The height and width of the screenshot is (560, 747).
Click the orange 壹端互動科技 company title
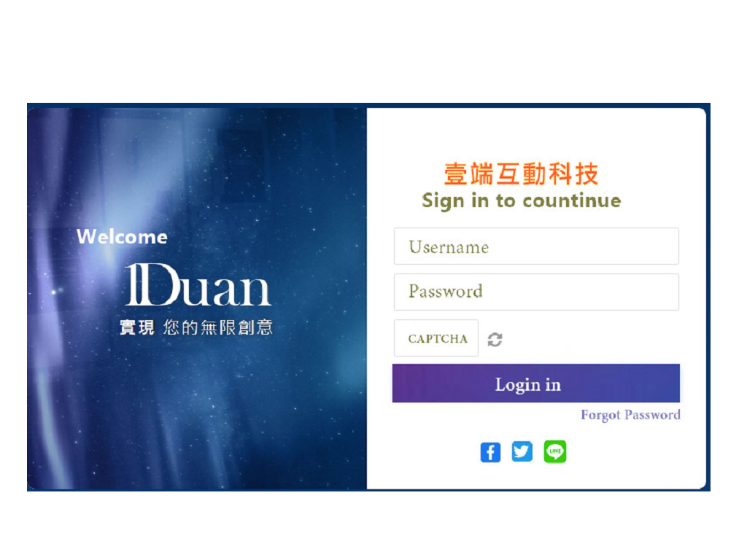(x=521, y=174)
